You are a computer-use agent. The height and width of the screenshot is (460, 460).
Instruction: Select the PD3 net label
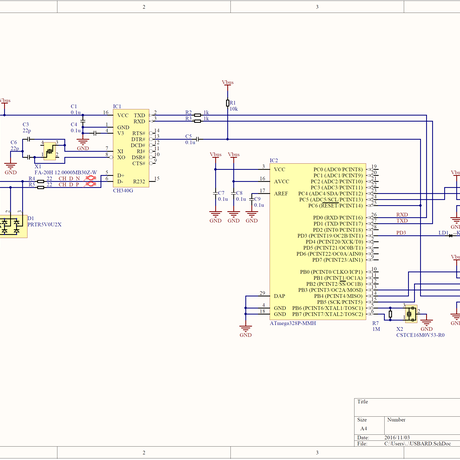click(401, 233)
